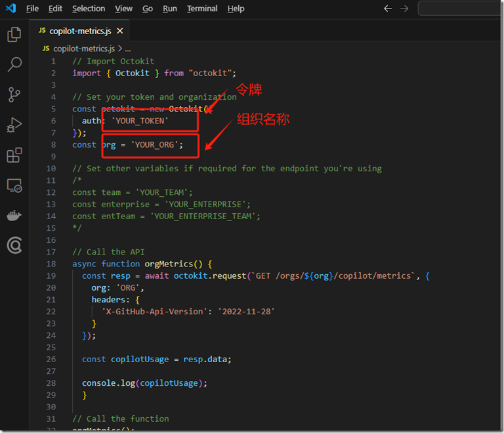Image resolution: width=504 pixels, height=433 pixels.
Task: Open the Run menu
Action: 170,9
